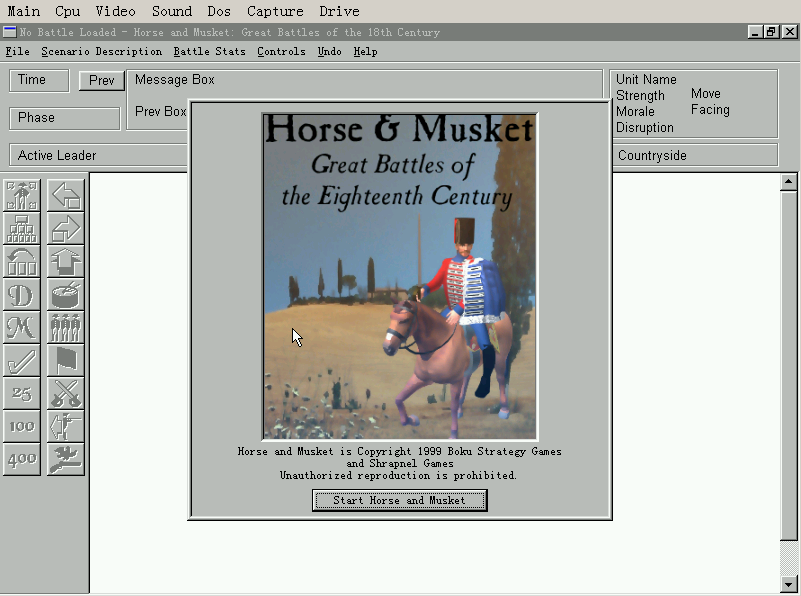Click the left-pointing arrow with box icon
This screenshot has width=801, height=596.
[x=66, y=196]
